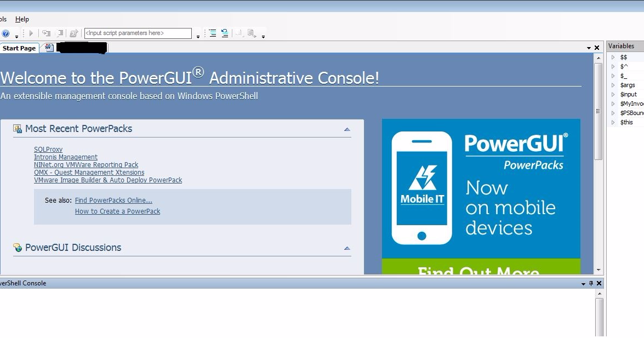Click the PowerGUI Discussions section icon

(x=18, y=248)
